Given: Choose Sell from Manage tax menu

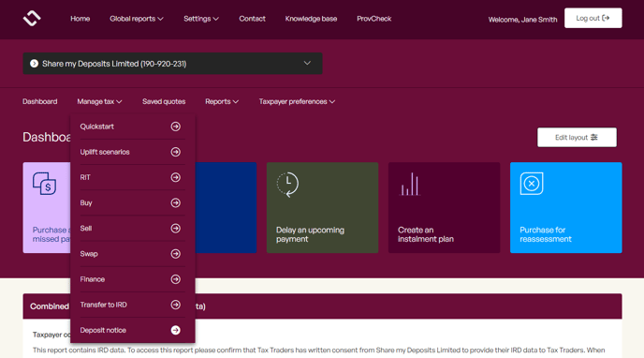Looking at the screenshot, I should [132, 229].
